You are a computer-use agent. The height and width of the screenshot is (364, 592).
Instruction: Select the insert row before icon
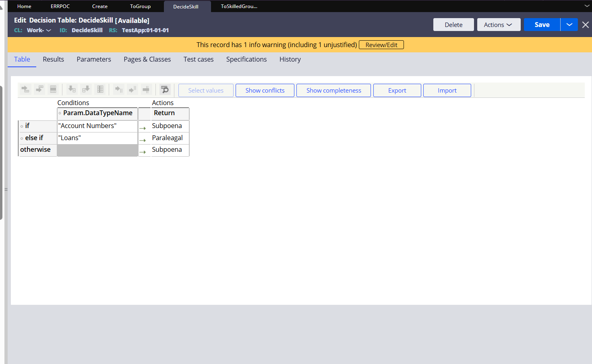pyautogui.click(x=25, y=89)
